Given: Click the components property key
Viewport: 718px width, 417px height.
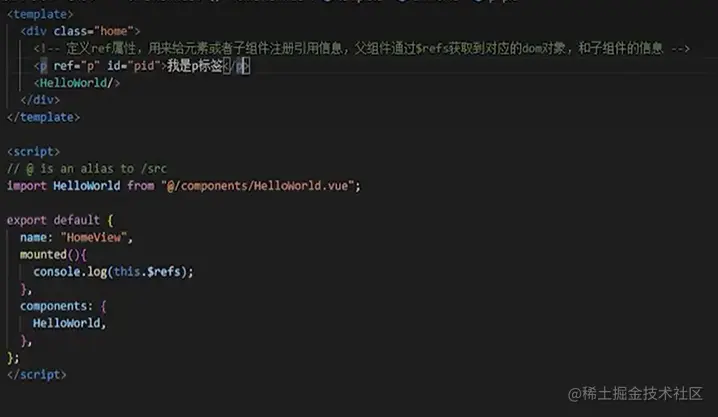Looking at the screenshot, I should click(x=53, y=306).
